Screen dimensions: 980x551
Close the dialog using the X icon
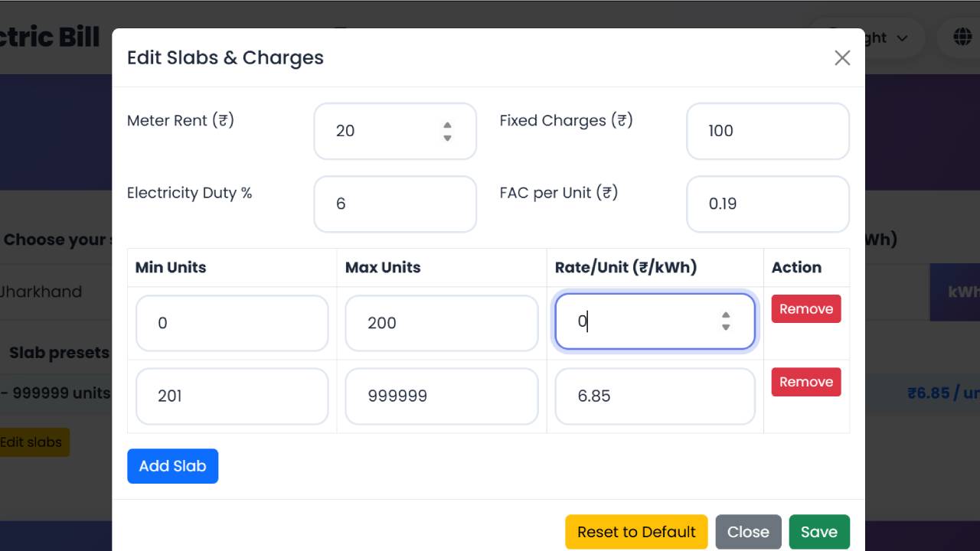842,57
